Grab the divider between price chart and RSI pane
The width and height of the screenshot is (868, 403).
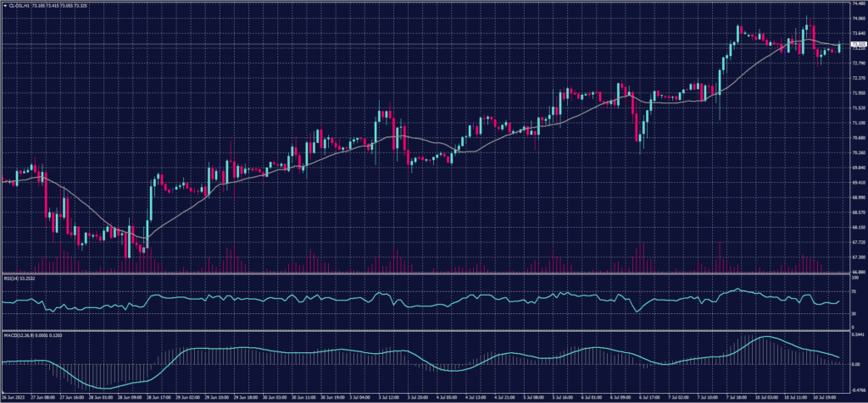[424, 274]
